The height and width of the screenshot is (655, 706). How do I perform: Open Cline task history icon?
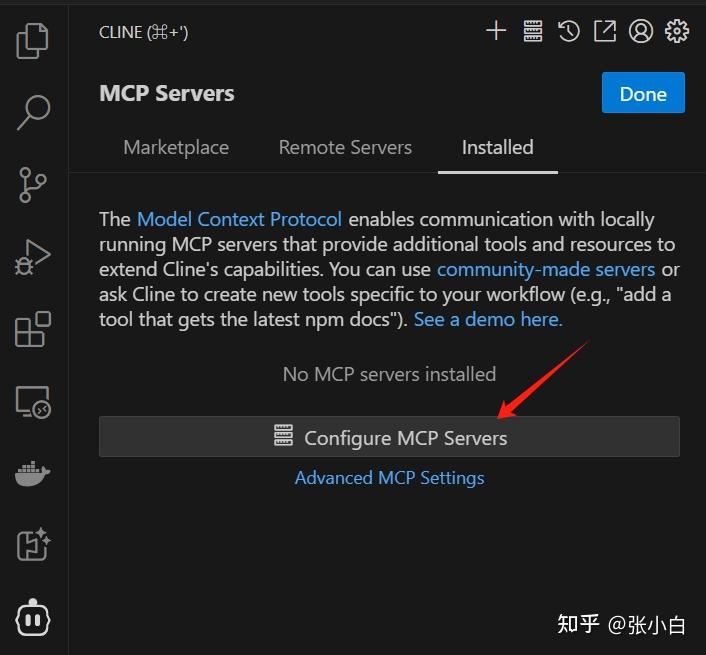coord(569,31)
